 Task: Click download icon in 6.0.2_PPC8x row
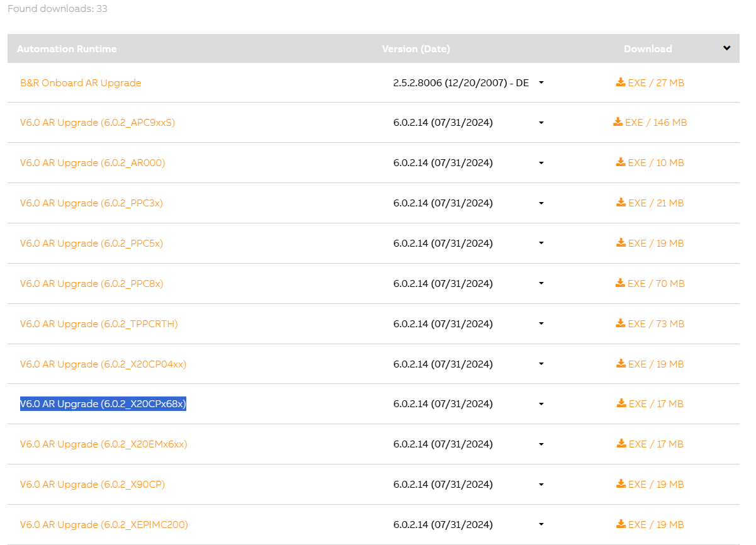(620, 283)
